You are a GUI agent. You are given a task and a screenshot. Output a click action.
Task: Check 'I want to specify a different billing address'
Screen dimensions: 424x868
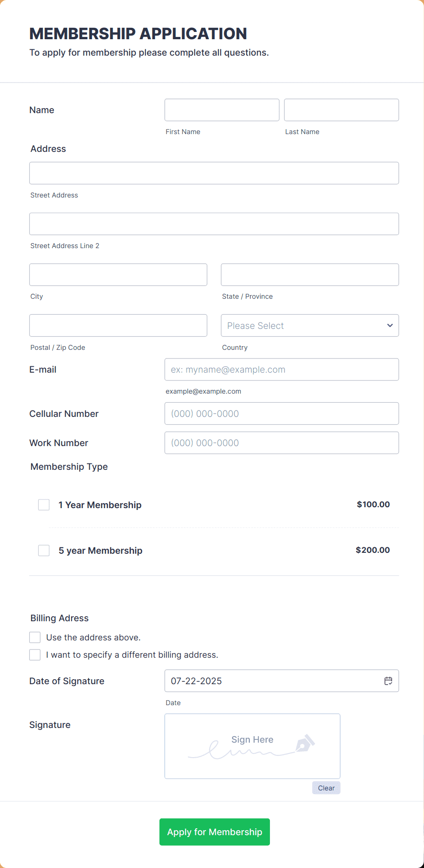pyautogui.click(x=35, y=654)
